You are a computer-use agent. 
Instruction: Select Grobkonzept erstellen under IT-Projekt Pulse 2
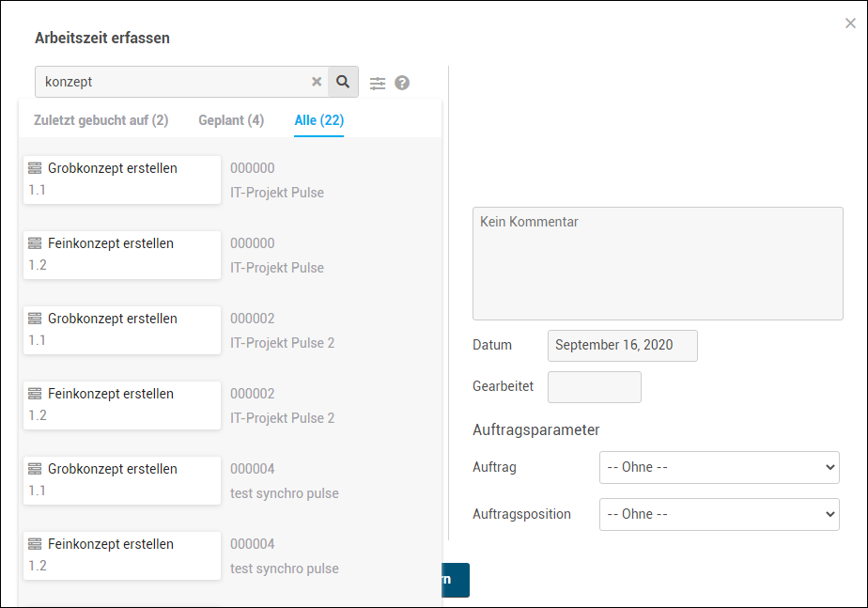(x=122, y=330)
